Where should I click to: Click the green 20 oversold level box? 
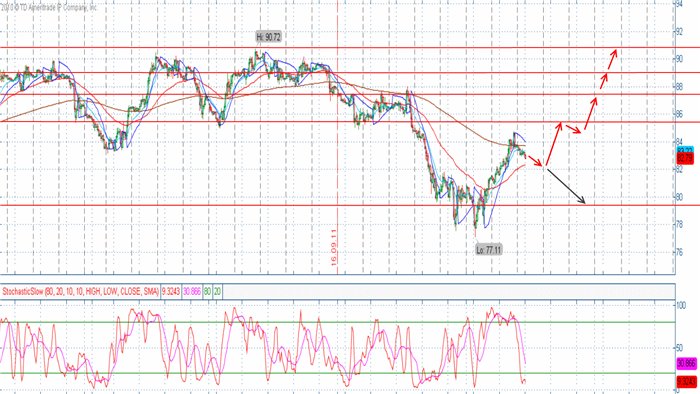[217, 292]
